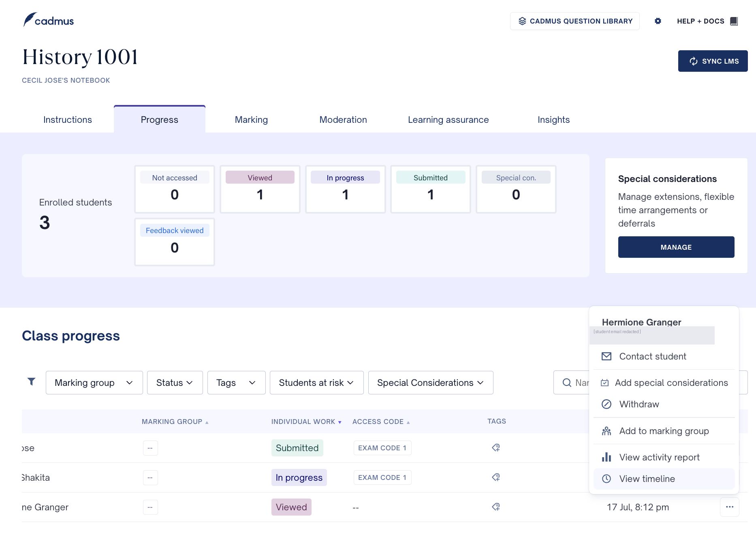Click the Granger name in the table
This screenshot has width=756, height=548.
45,507
